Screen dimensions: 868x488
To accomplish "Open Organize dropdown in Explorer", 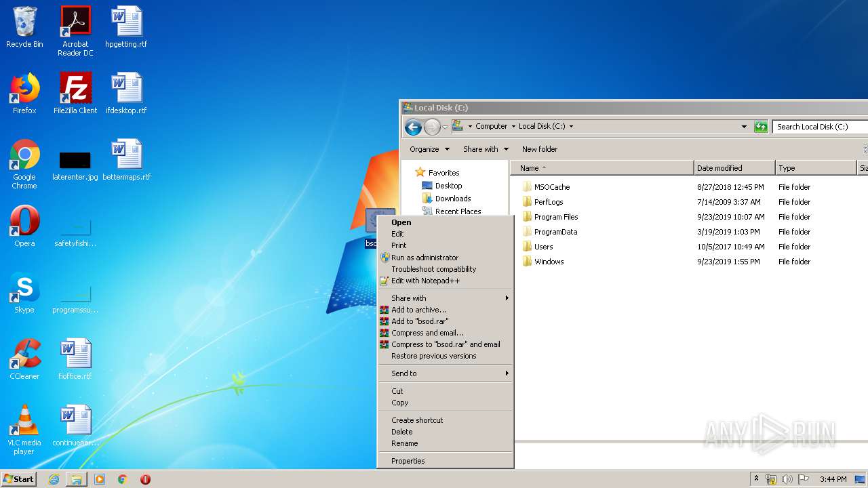I will [x=429, y=149].
